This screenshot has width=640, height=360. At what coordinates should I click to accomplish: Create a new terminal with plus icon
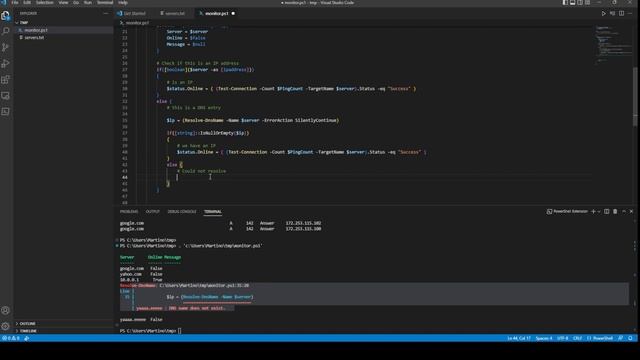(x=593, y=211)
